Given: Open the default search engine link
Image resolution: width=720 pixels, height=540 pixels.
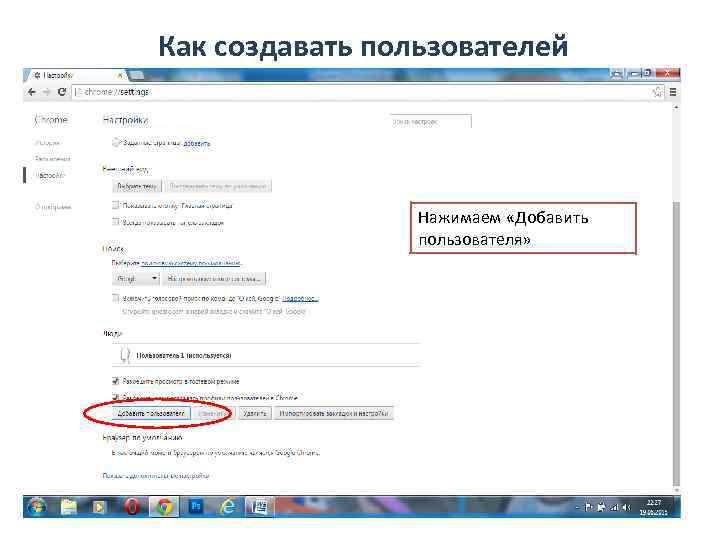Looking at the screenshot, I should click(x=191, y=263).
